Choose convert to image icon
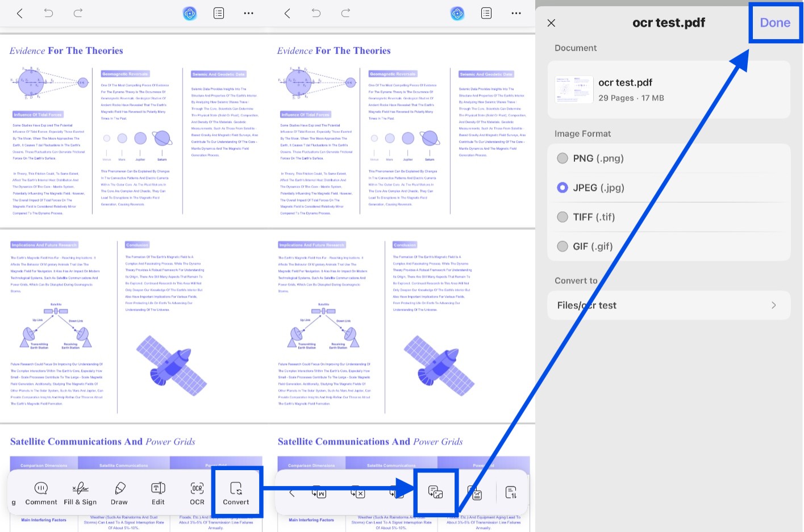Viewport: 804px width, 532px height. (x=436, y=493)
